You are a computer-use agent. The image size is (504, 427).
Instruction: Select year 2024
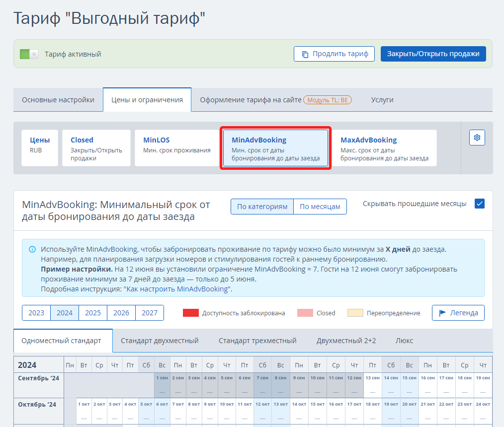(x=65, y=313)
